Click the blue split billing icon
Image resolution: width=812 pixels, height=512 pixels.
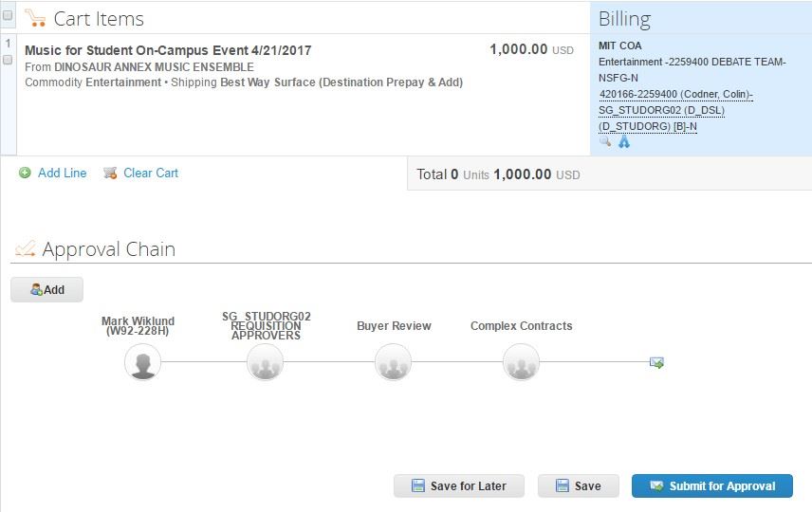coord(624,141)
